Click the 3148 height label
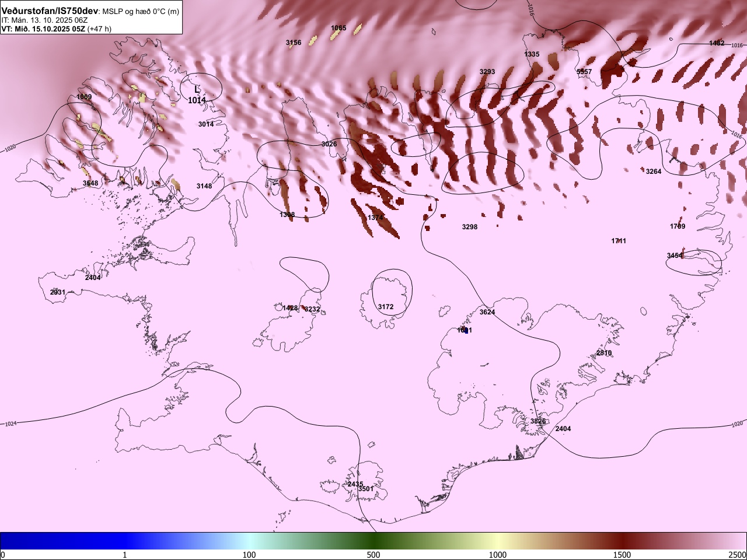This screenshot has height=560, width=747. 204,186
